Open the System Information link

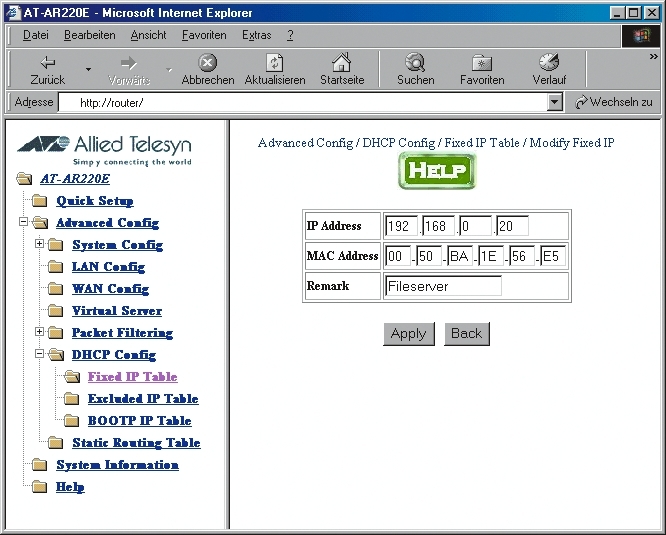point(118,465)
